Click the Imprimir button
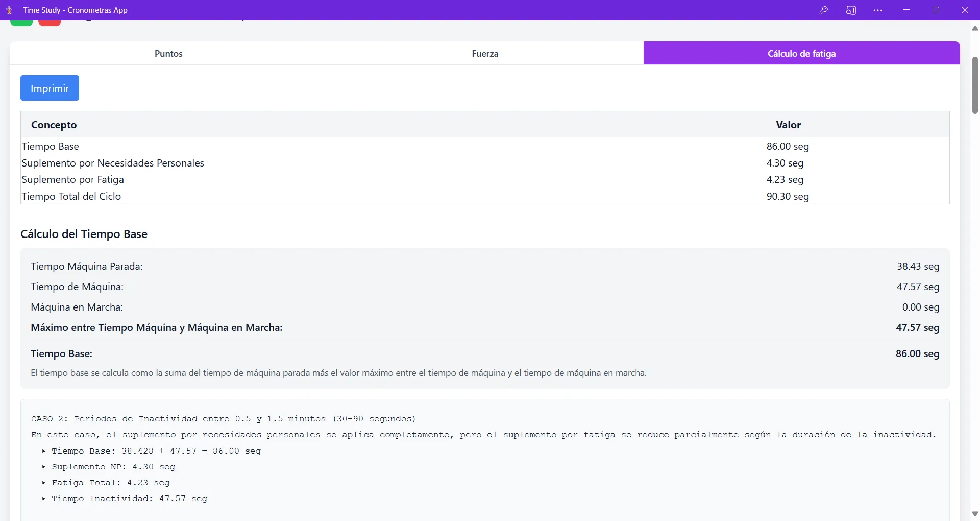The image size is (980, 521). 50,88
